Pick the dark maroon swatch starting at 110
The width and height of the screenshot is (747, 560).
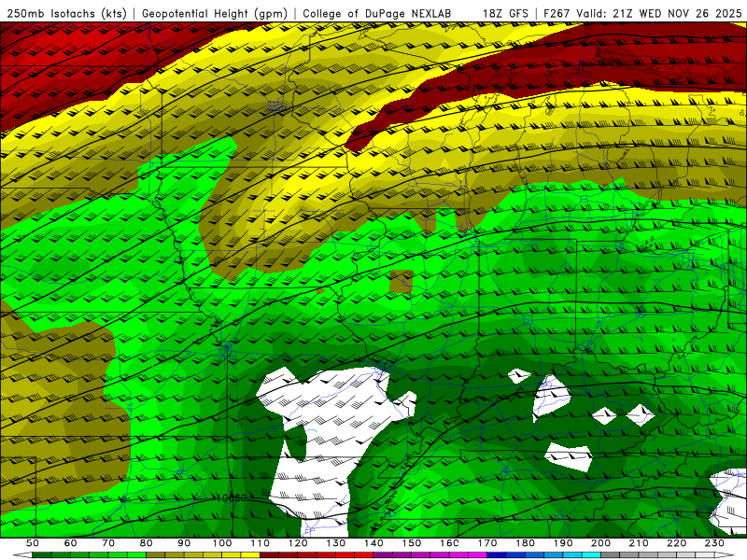(x=269, y=555)
